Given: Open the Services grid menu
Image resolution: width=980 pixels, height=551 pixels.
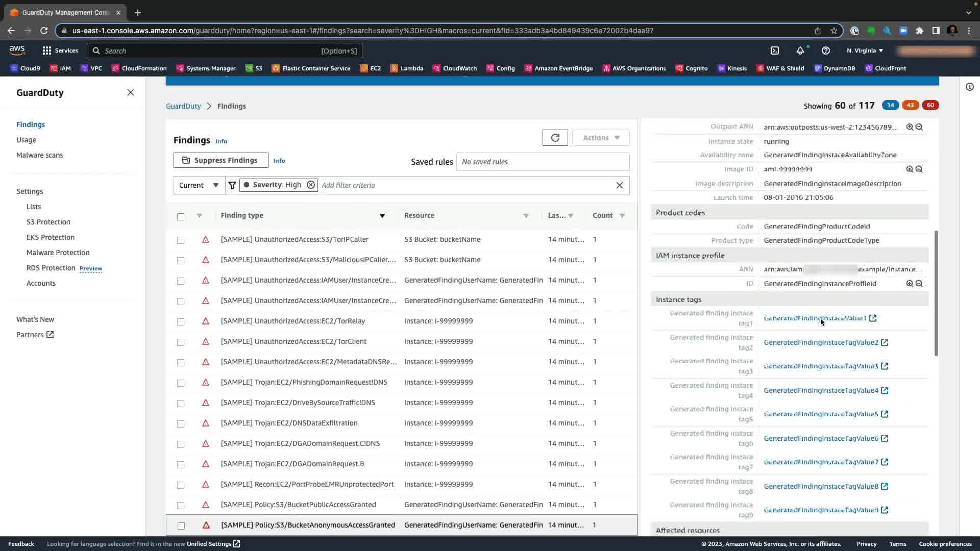Looking at the screenshot, I should pyautogui.click(x=47, y=51).
